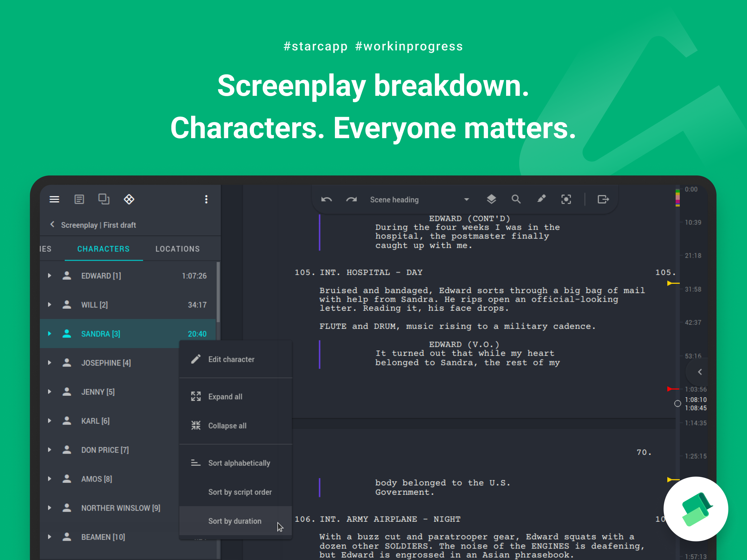Click the SANDRA person icon

(x=67, y=334)
